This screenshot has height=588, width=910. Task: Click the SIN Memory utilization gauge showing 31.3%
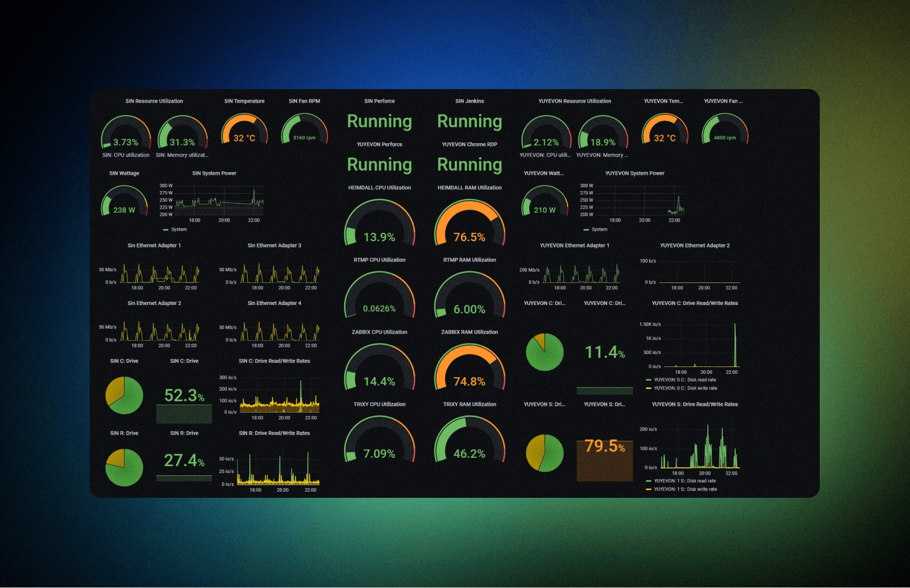tap(182, 132)
